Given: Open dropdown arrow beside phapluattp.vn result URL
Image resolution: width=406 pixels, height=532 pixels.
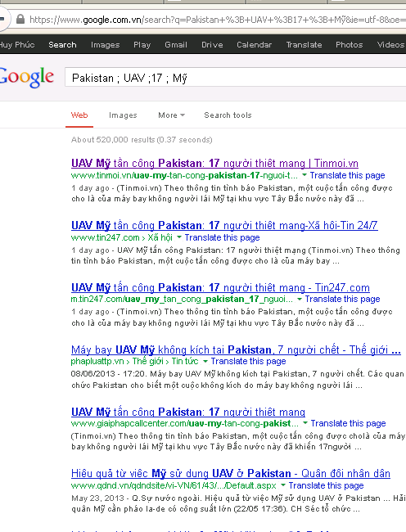Looking at the screenshot, I should (x=205, y=361).
